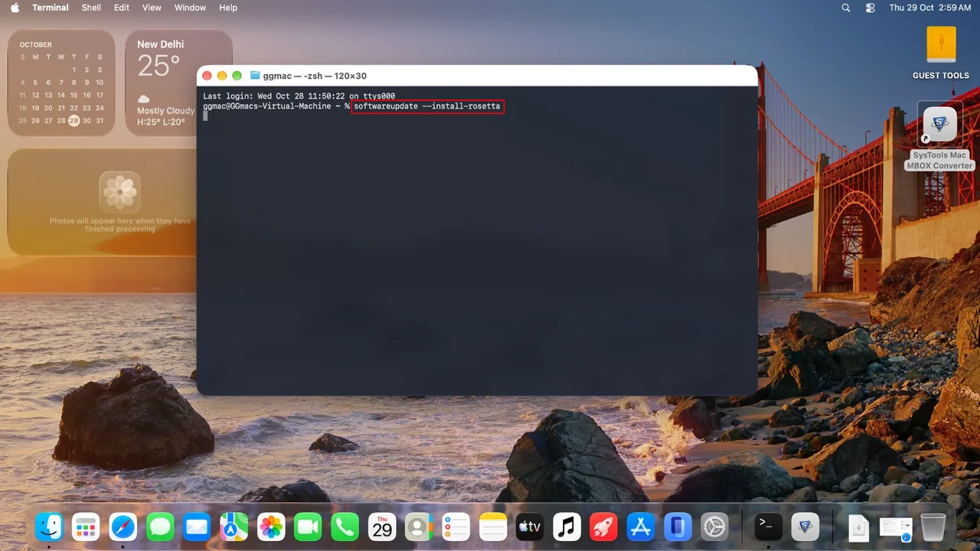Launch FaceTime from the Dock

click(x=308, y=527)
